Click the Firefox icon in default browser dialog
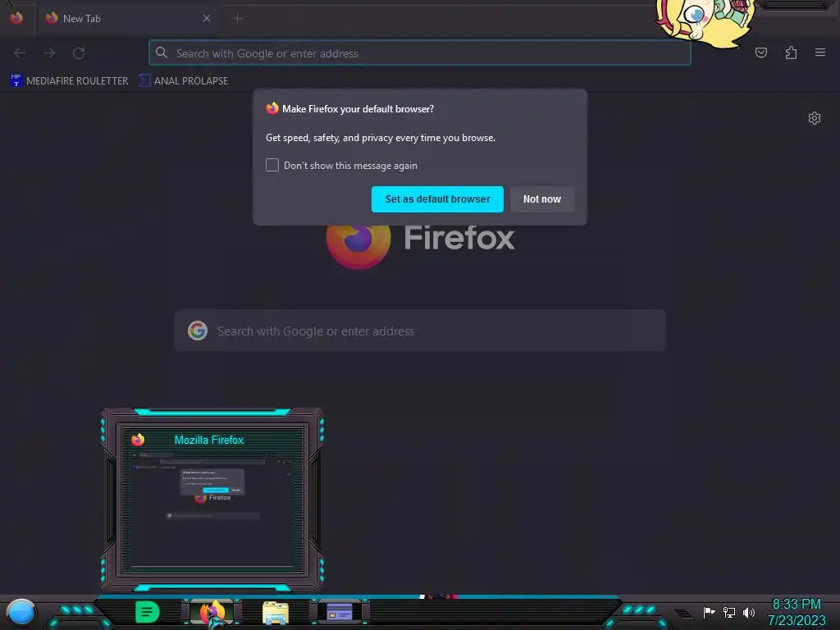 (272, 108)
